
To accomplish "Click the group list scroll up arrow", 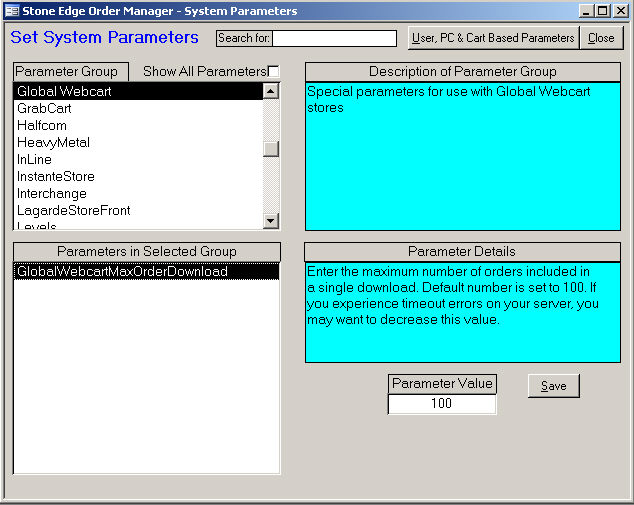I will tap(271, 91).
